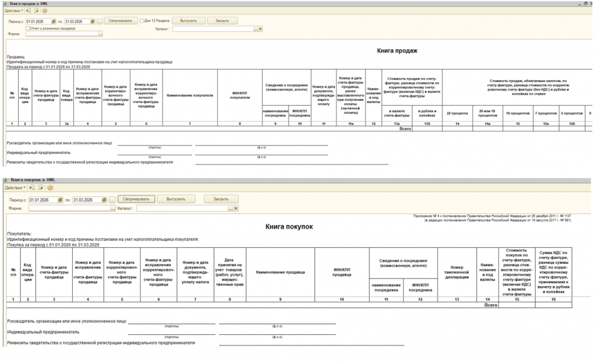This screenshot has width=596, height=364.
Task: Click Сформировать in Книга покупок window
Action: tap(136, 199)
